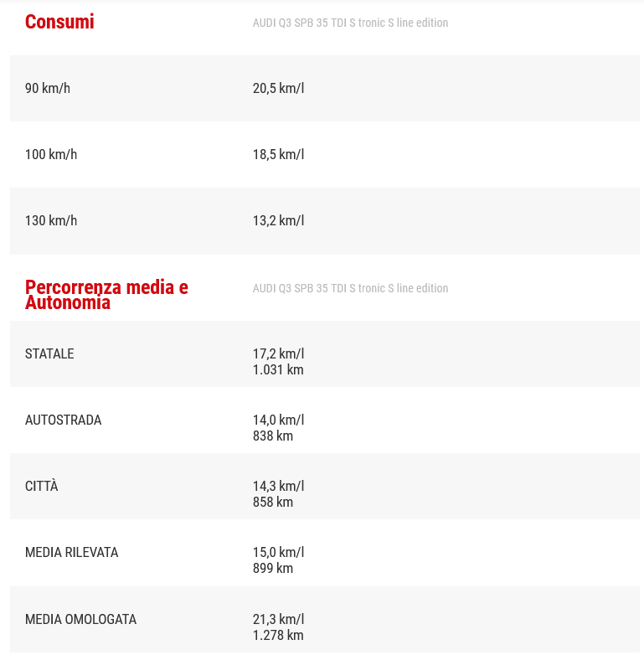Click the 90 km/h row label
Image resolution: width=644 pixels, height=655 pixels.
(x=48, y=88)
